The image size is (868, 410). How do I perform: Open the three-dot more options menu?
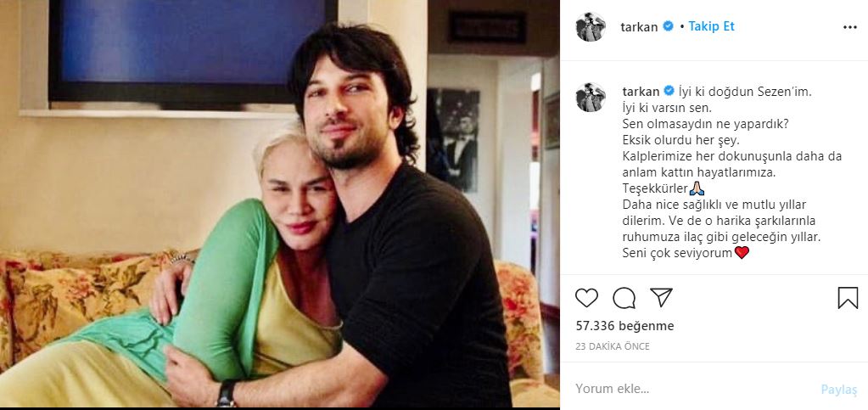pos(849,26)
